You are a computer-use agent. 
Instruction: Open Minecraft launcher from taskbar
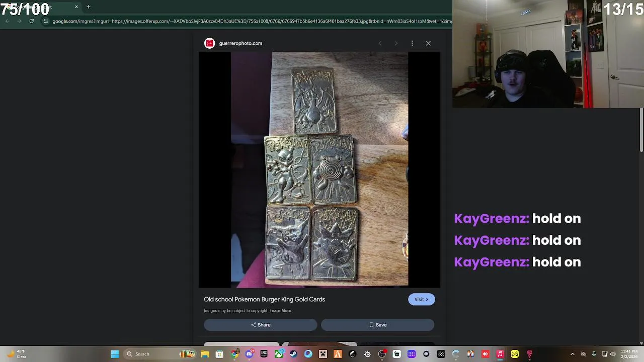323,354
